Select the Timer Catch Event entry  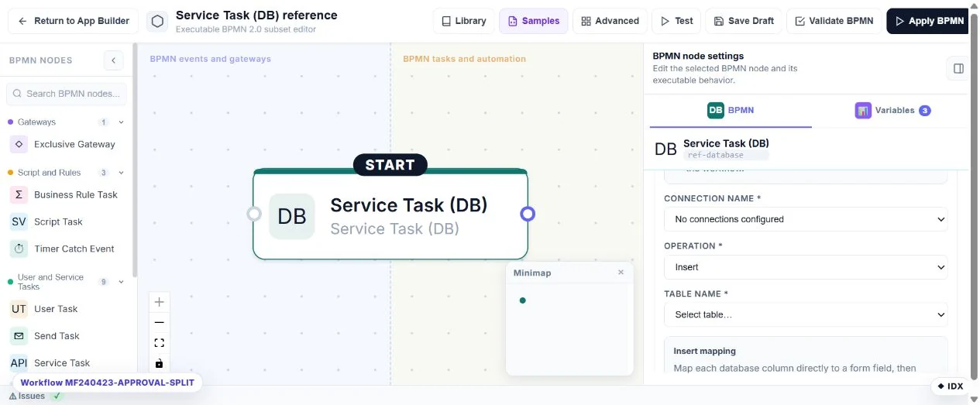coord(67,249)
